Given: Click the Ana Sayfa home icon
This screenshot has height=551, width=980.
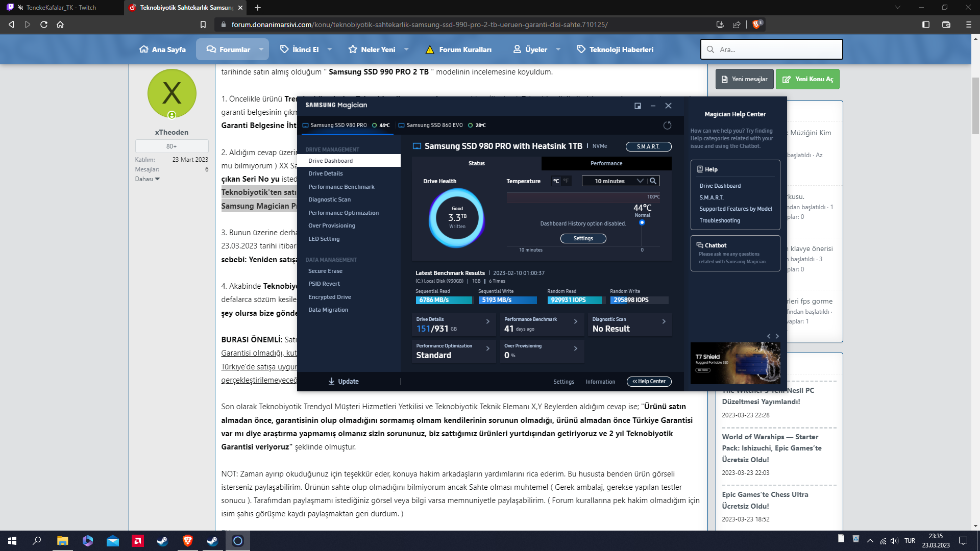Looking at the screenshot, I should click(144, 49).
